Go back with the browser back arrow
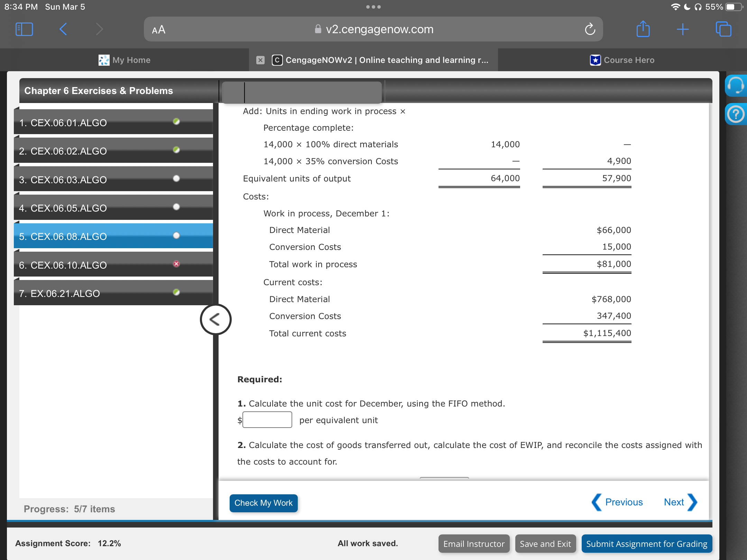 click(x=63, y=29)
